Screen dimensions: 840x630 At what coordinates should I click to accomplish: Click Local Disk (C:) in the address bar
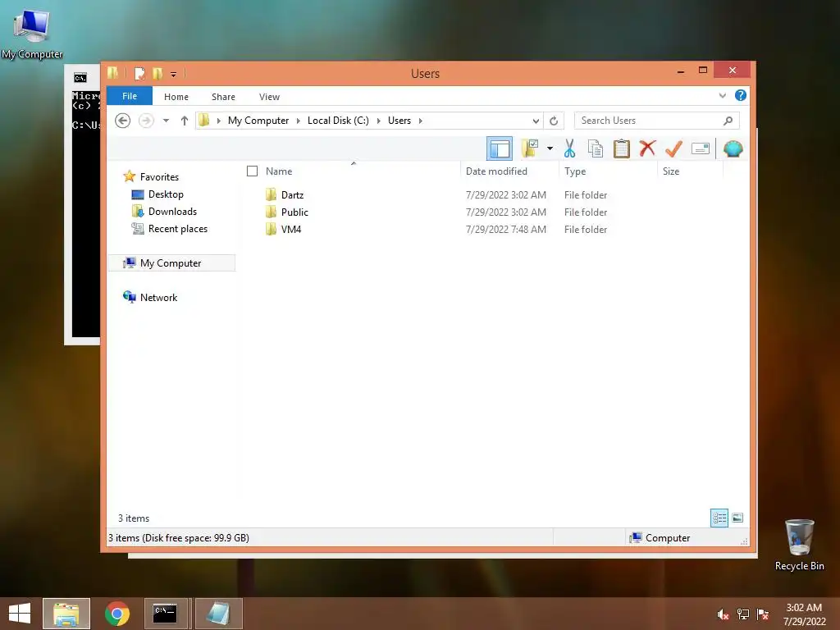coord(338,121)
